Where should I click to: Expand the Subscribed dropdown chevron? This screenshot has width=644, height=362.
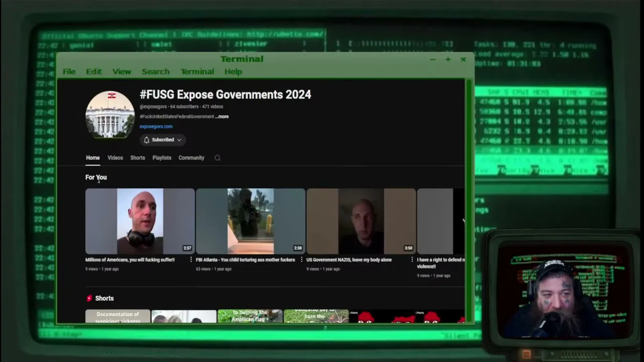179,140
